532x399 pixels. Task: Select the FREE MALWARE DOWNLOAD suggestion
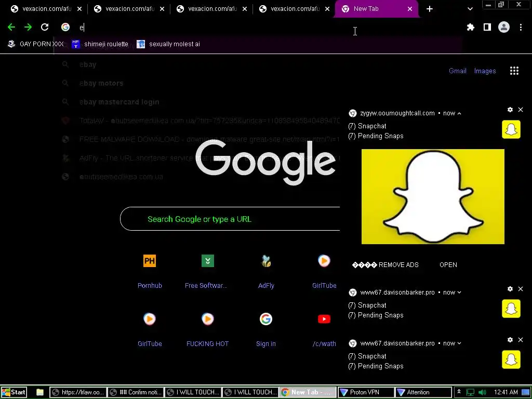tap(197, 139)
